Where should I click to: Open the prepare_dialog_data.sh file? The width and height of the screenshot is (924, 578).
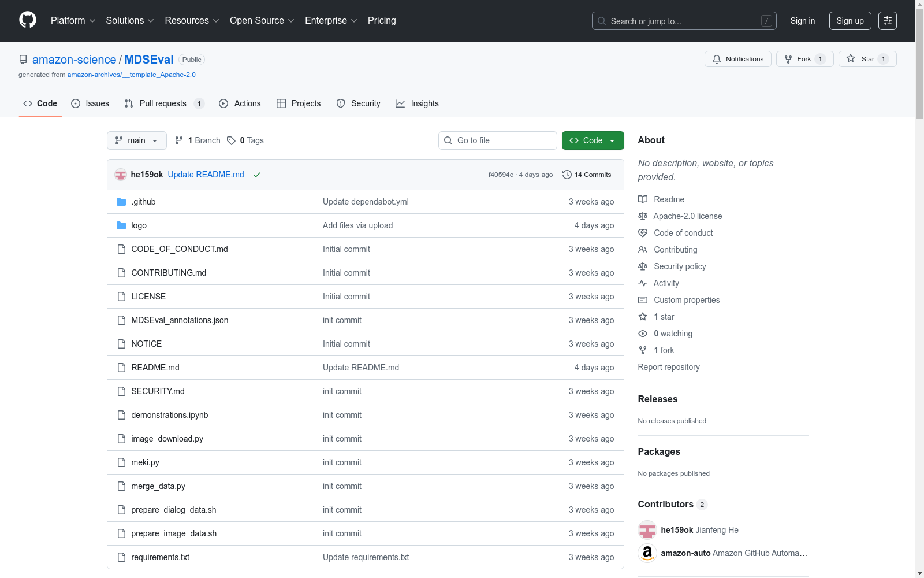coord(174,510)
